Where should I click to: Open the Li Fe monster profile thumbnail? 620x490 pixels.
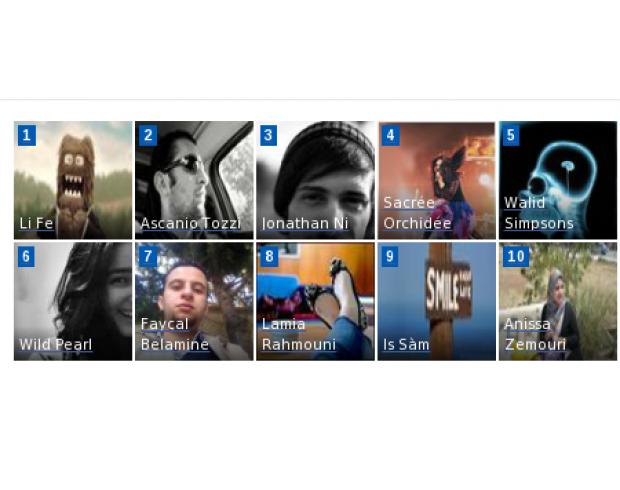coord(73,180)
